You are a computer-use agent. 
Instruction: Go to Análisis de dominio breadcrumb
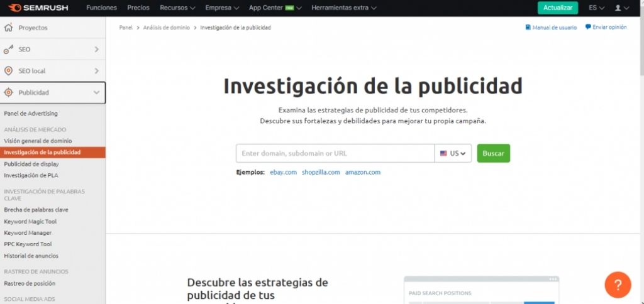[x=166, y=28]
